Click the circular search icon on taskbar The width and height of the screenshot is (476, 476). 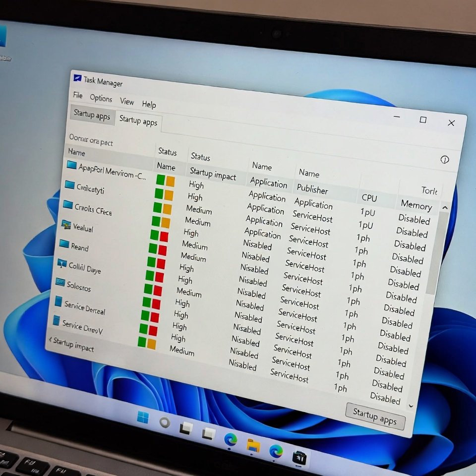tap(165, 422)
